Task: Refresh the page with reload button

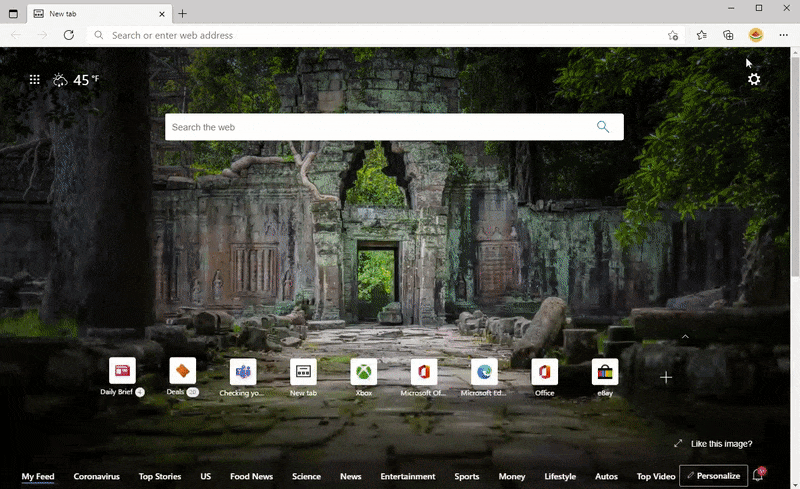Action: 68,35
